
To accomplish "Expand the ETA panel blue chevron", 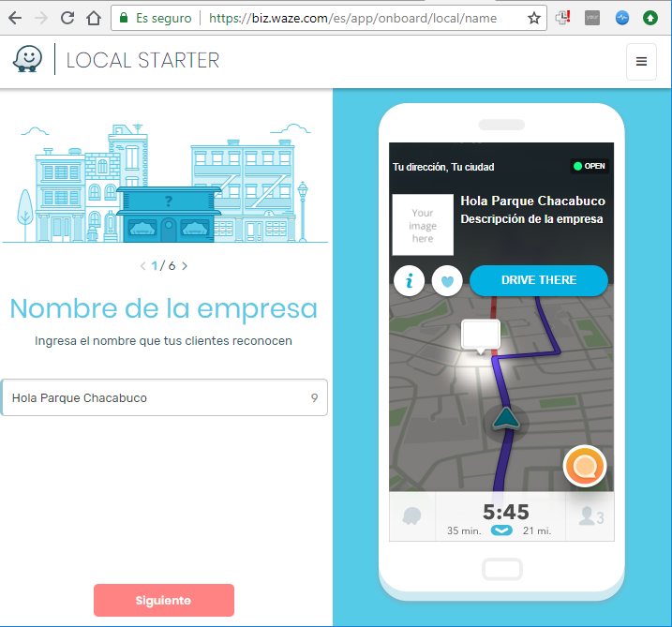I will 501,530.
